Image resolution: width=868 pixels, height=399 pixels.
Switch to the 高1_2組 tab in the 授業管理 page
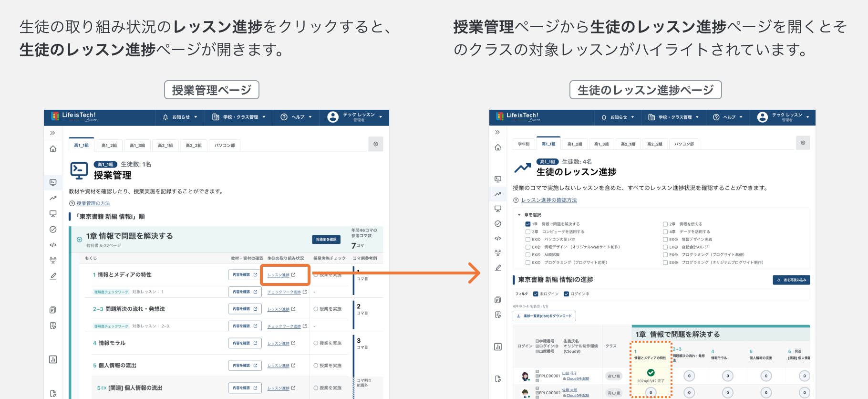109,146
